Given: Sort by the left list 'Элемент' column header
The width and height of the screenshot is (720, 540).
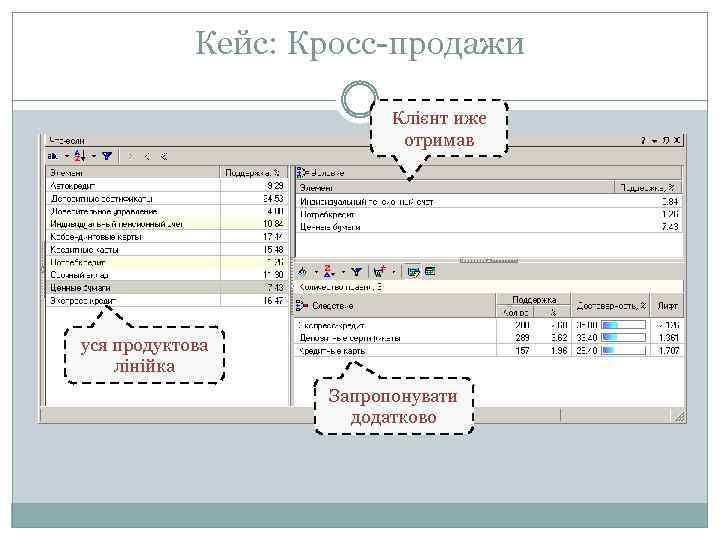Looking at the screenshot, I should click(133, 173).
